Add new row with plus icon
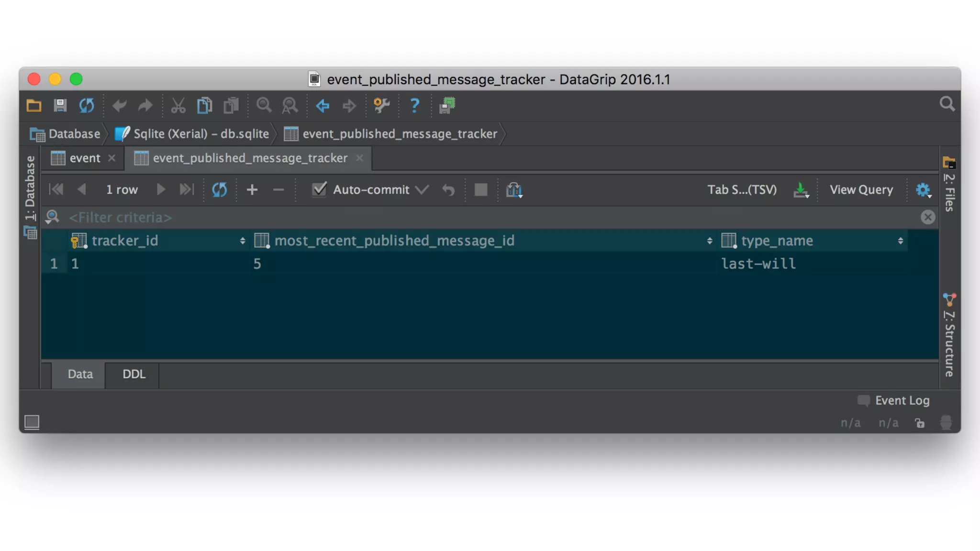Viewport: 980px width, 551px height. coord(252,190)
